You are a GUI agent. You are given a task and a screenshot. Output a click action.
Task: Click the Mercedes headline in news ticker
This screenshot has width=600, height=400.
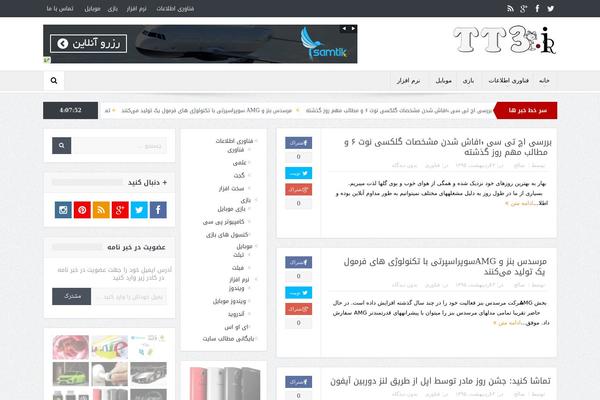coord(207,110)
